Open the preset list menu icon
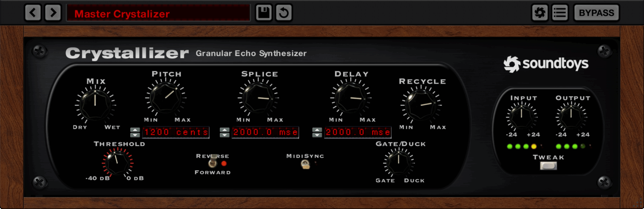The width and height of the screenshot is (644, 209). click(x=560, y=13)
